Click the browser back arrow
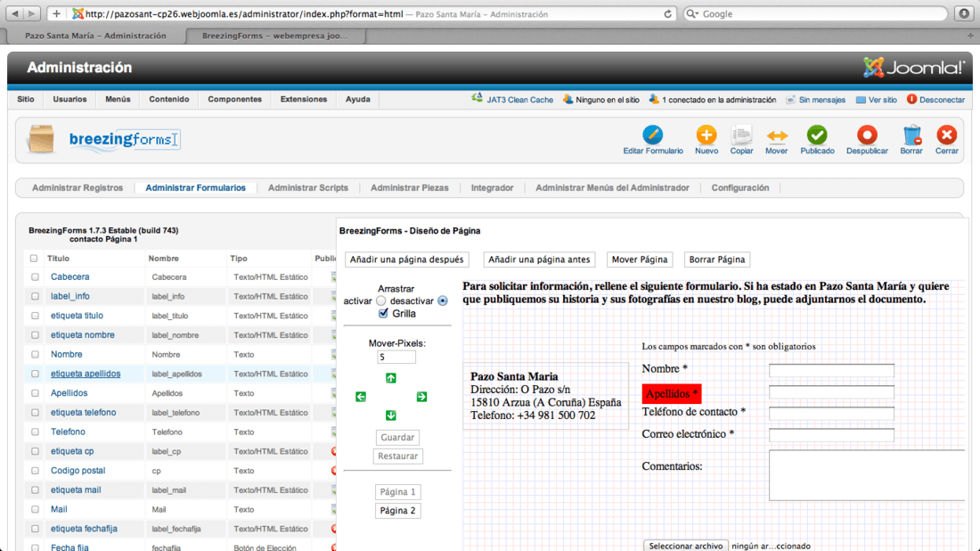The height and width of the screenshot is (551, 980). [15, 13]
